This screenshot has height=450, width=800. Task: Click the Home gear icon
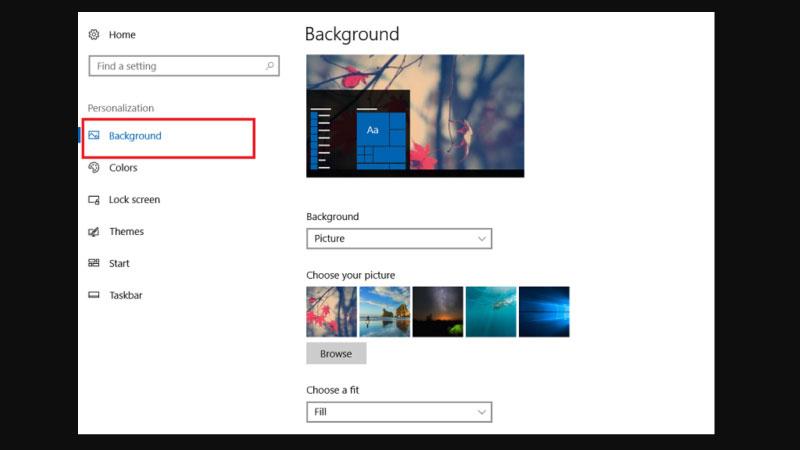[94, 35]
